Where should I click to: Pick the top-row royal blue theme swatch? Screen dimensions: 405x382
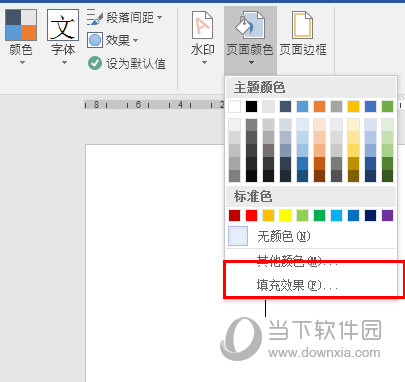coord(370,107)
